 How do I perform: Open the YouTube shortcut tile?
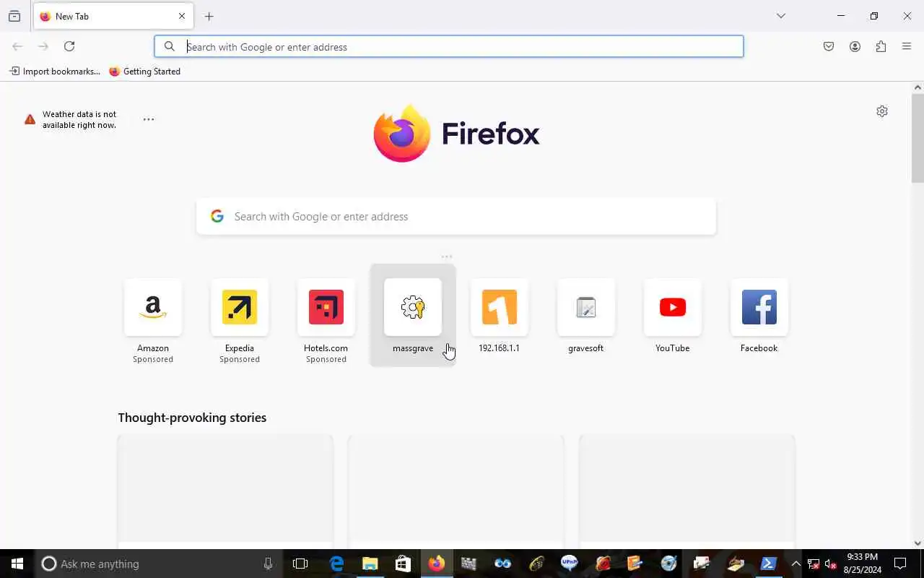pyautogui.click(x=673, y=315)
